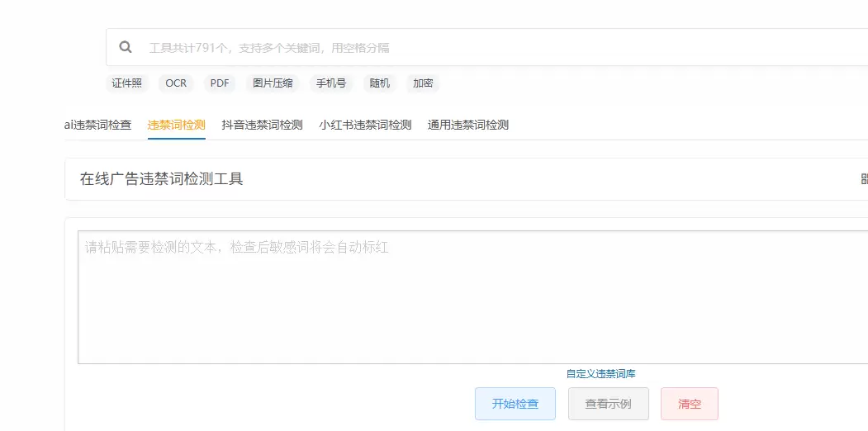The height and width of the screenshot is (431, 868).
Task: Click the QR code icon in the title bar
Action: click(864, 179)
